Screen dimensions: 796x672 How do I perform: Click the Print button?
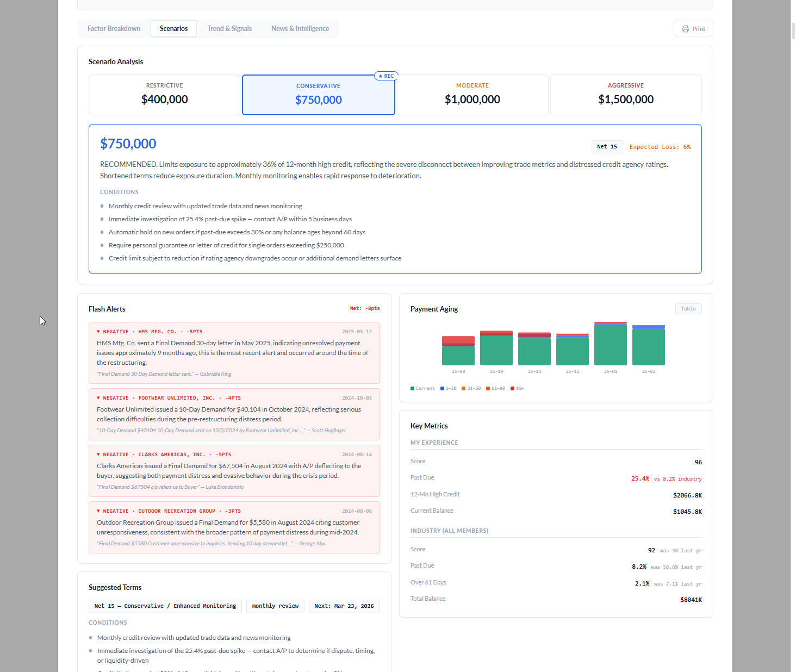[x=693, y=28]
